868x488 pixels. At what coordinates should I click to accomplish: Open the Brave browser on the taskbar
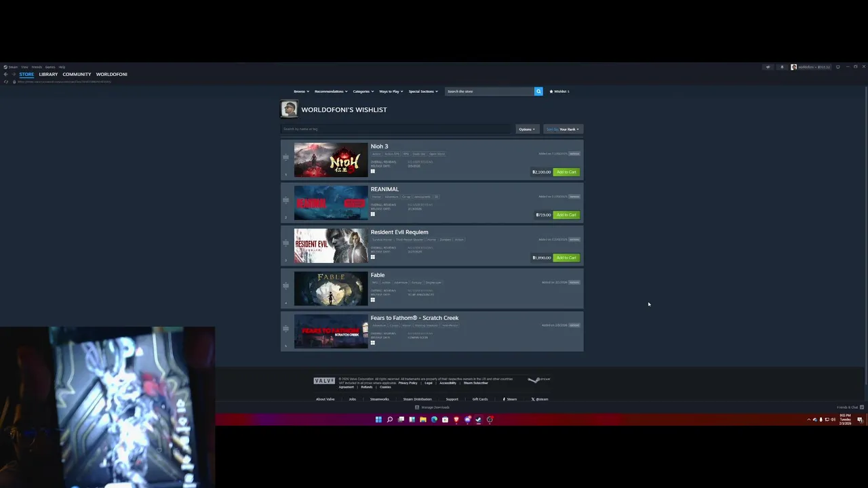coord(456,420)
